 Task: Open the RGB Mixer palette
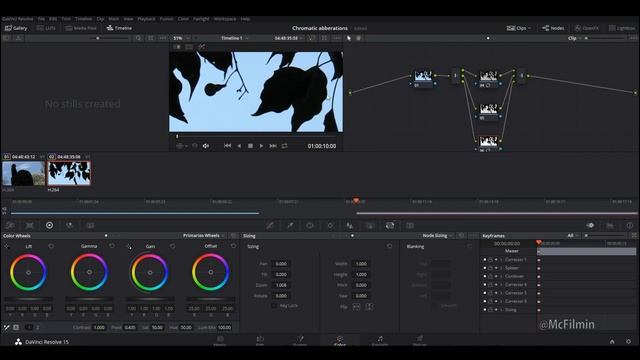tap(69, 225)
